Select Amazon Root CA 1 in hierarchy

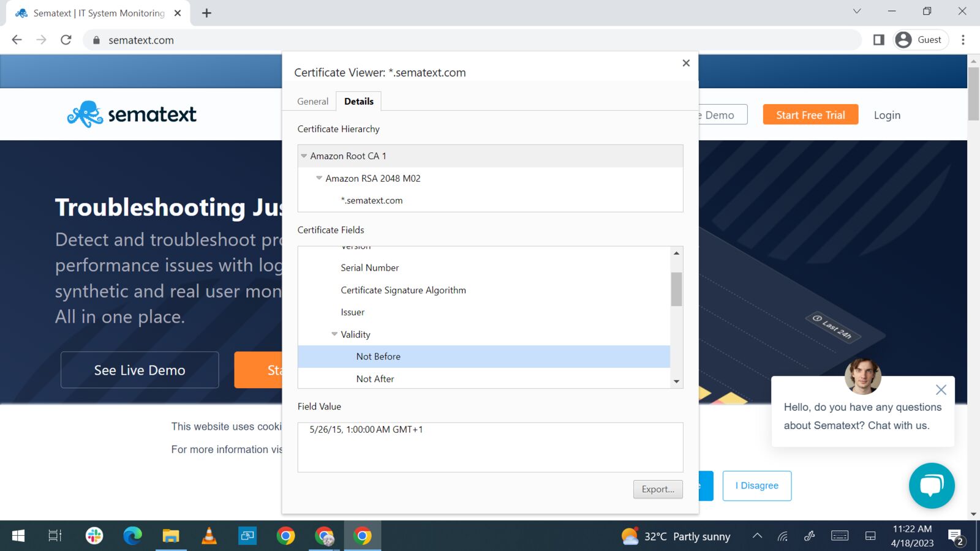[490, 156]
